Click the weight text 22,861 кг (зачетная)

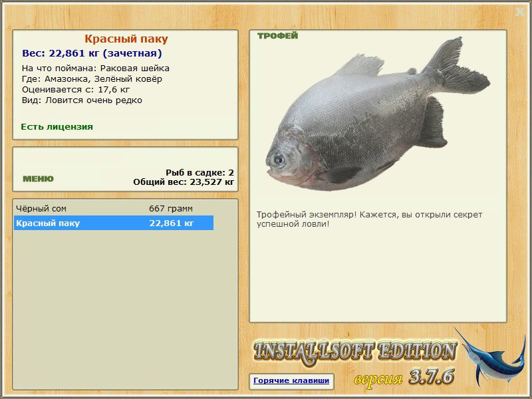pyautogui.click(x=92, y=54)
